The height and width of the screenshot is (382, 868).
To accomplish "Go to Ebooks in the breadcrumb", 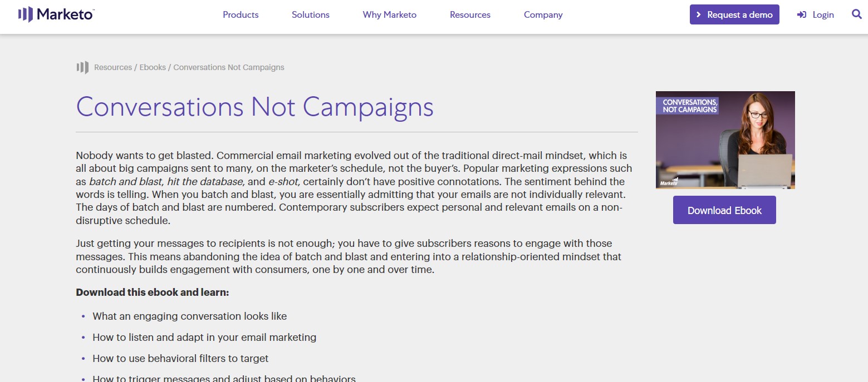I will click(x=153, y=67).
